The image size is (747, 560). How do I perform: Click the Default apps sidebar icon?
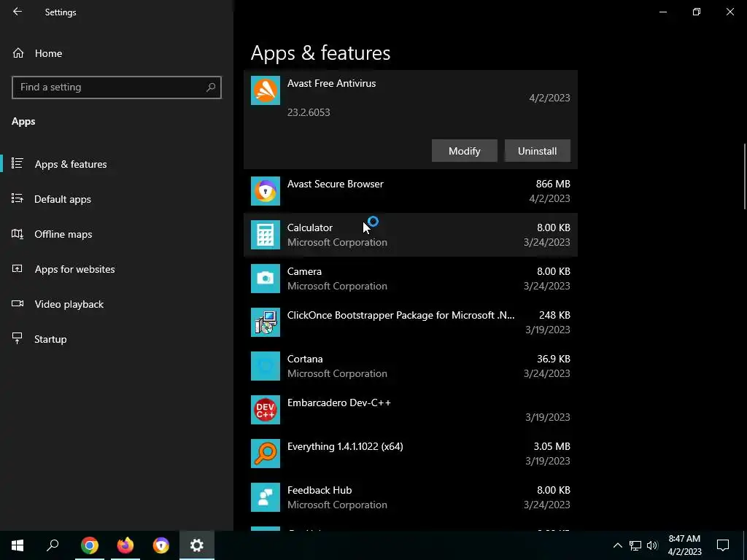pos(18,198)
